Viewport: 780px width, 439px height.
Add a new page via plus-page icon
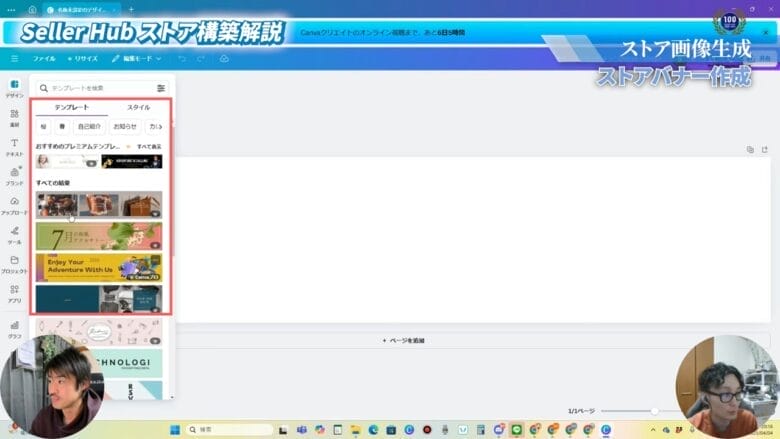pyautogui.click(x=765, y=149)
